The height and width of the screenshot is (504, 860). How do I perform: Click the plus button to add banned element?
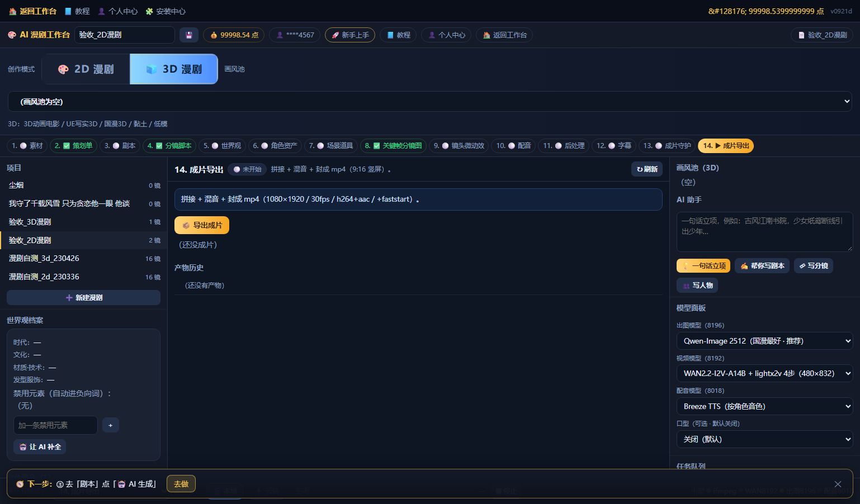click(x=111, y=425)
